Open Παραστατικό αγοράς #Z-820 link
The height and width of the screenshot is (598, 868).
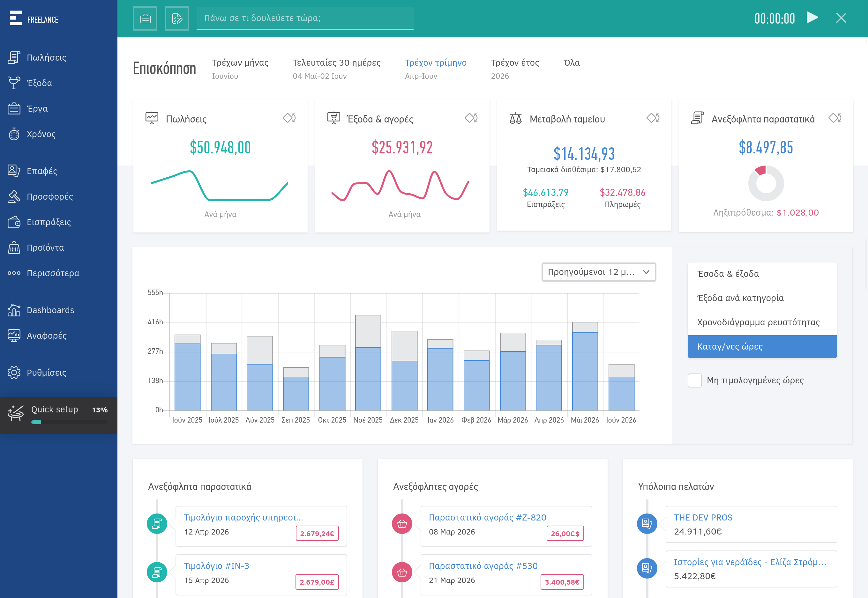tap(487, 517)
